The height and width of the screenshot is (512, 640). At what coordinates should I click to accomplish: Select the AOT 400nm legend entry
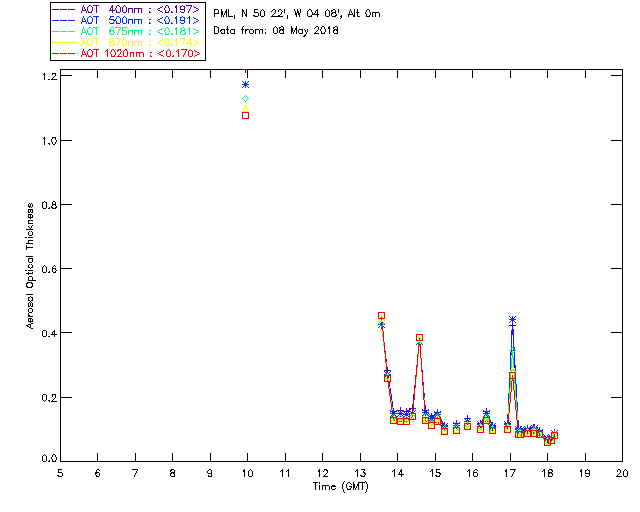tap(127, 9)
